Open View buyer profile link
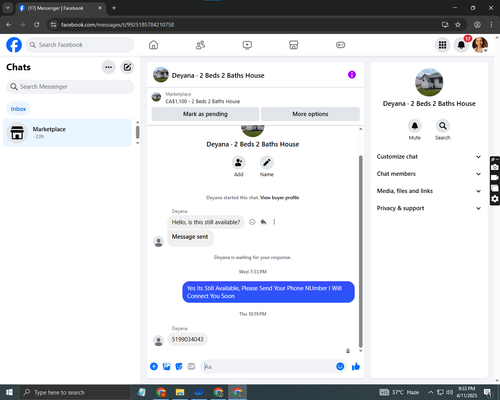Viewport: 500px width, 400px height. coord(280,198)
